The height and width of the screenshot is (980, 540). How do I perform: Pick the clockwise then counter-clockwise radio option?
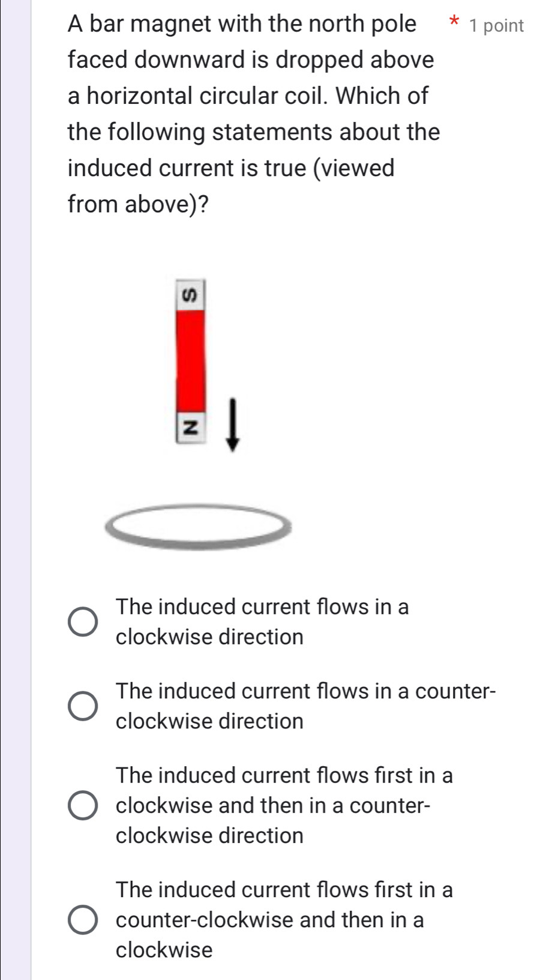tap(82, 805)
